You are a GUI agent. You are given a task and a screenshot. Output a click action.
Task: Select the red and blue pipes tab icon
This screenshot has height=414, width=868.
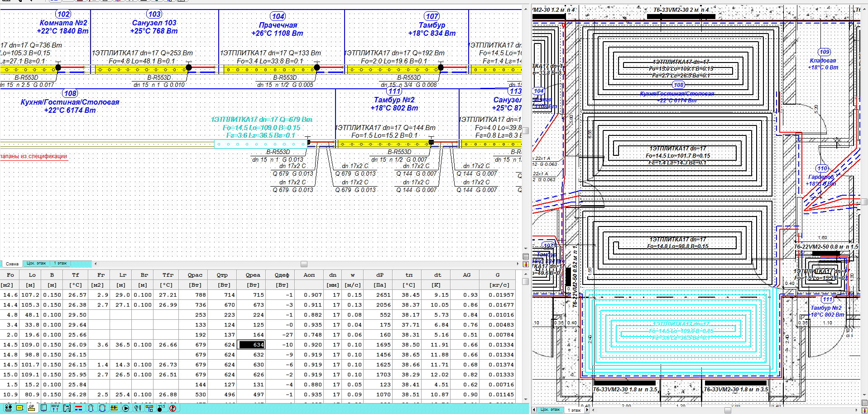click(78, 408)
